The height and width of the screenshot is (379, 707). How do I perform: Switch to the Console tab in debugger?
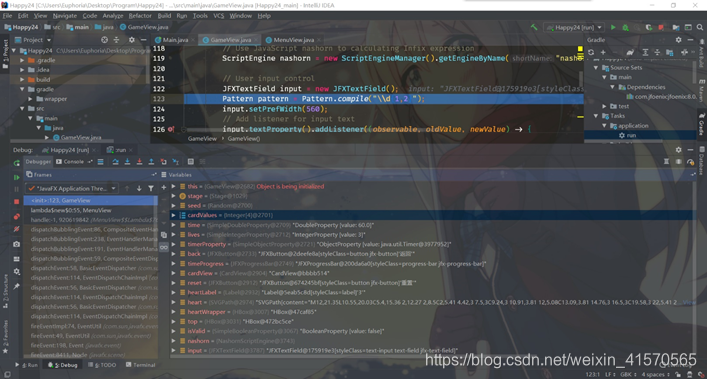(x=70, y=161)
